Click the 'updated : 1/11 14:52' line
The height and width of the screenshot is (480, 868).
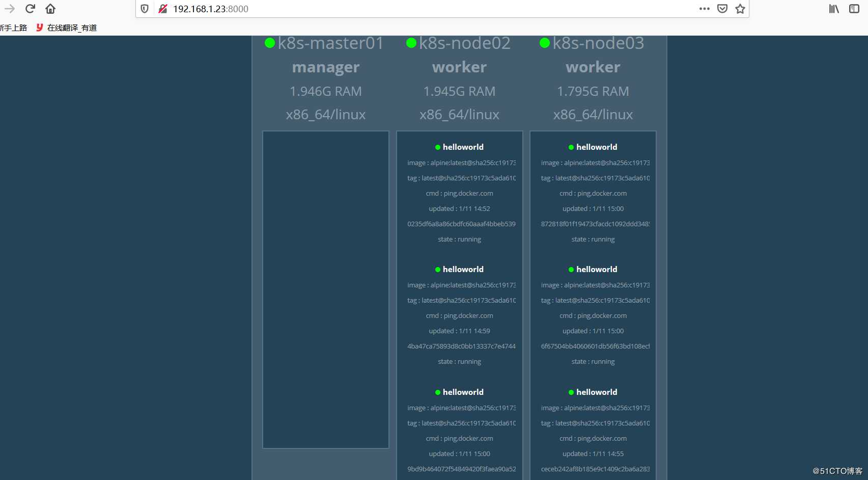(x=460, y=209)
